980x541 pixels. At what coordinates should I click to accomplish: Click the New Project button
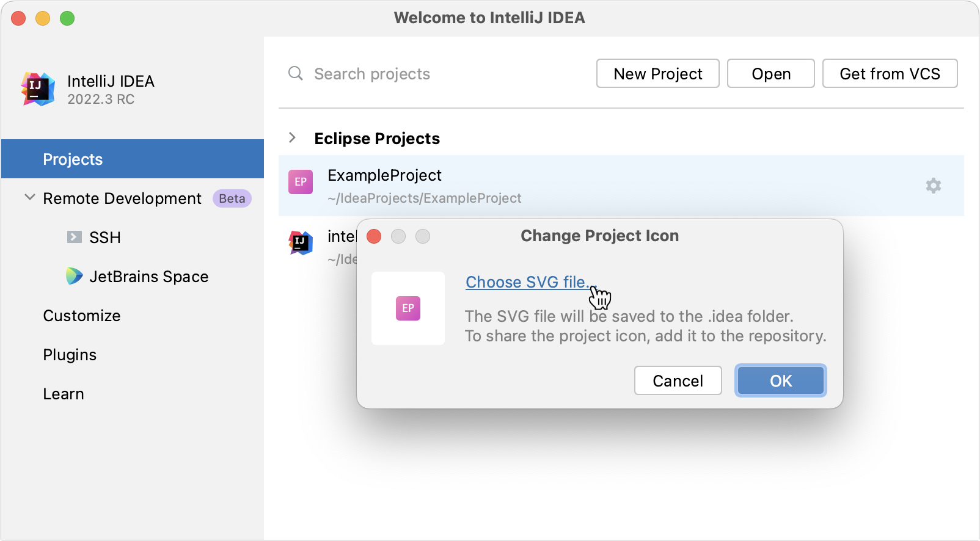tap(658, 73)
